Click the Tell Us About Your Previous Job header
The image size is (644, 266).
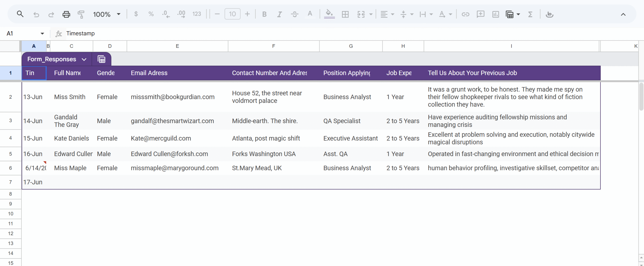coord(512,73)
